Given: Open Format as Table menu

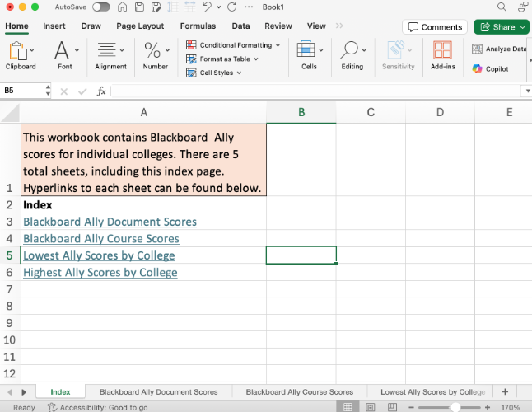Looking at the screenshot, I should click(x=222, y=59).
